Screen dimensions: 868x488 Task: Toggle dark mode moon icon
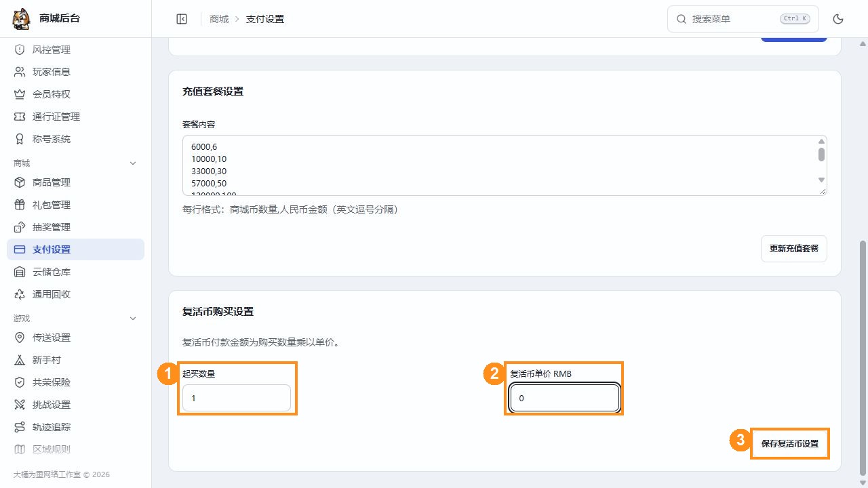coord(838,19)
